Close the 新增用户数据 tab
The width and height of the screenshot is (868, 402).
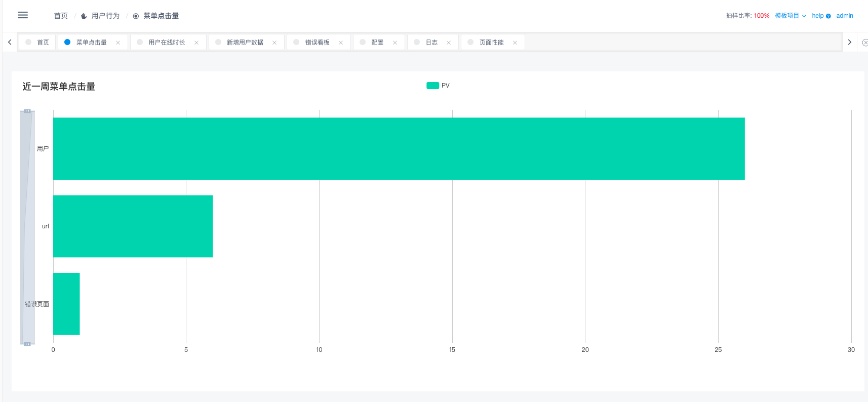[274, 43]
